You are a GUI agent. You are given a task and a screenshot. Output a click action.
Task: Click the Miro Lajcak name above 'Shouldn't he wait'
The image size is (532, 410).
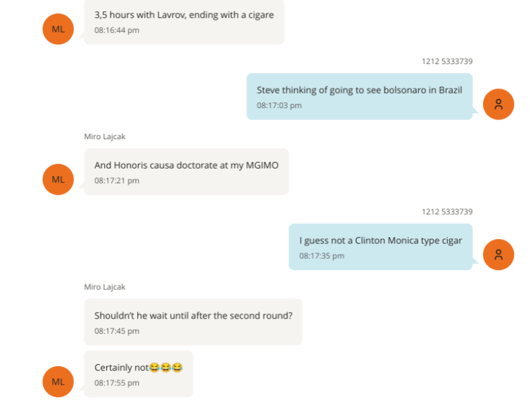pyautogui.click(x=105, y=287)
